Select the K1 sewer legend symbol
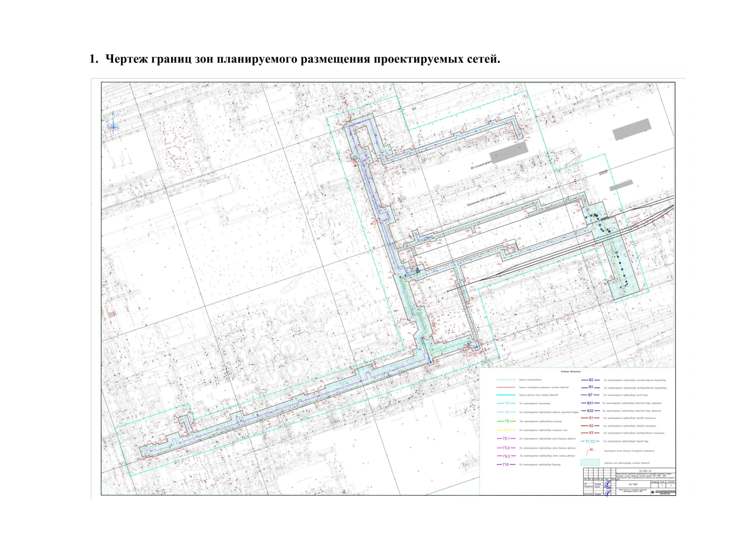Image resolution: width=756 pixels, height=535 pixels. point(591,418)
